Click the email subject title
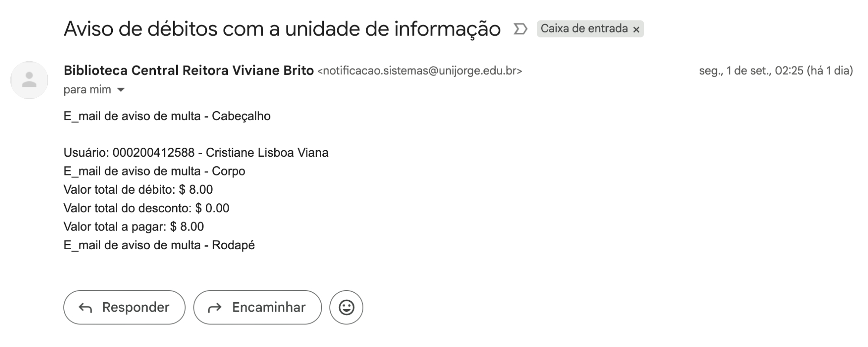 pos(282,29)
